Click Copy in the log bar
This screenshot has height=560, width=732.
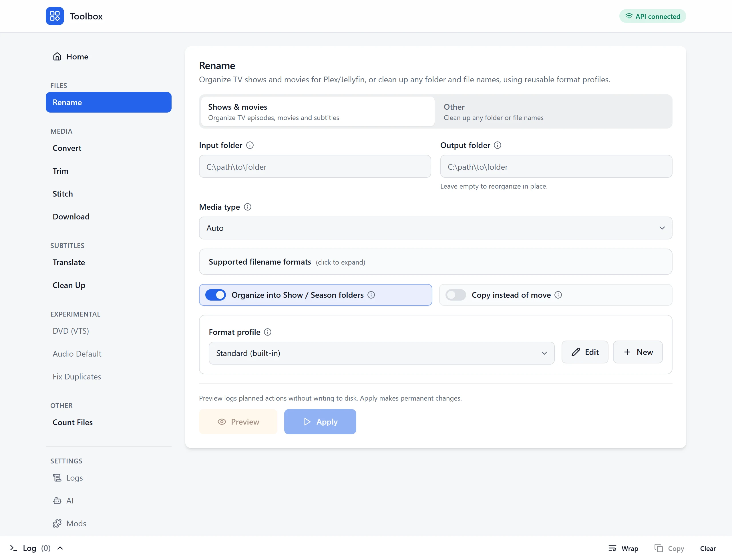(x=669, y=548)
